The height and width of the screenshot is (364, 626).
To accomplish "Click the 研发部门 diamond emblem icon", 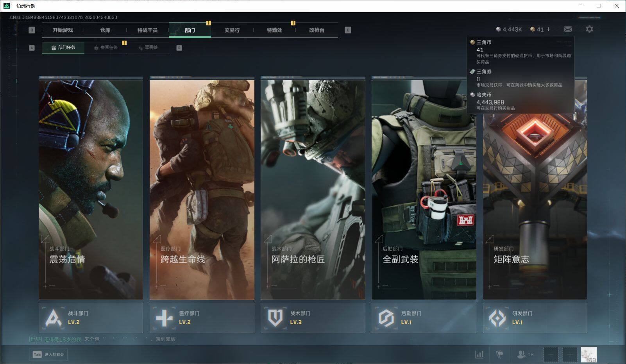I will (x=497, y=318).
